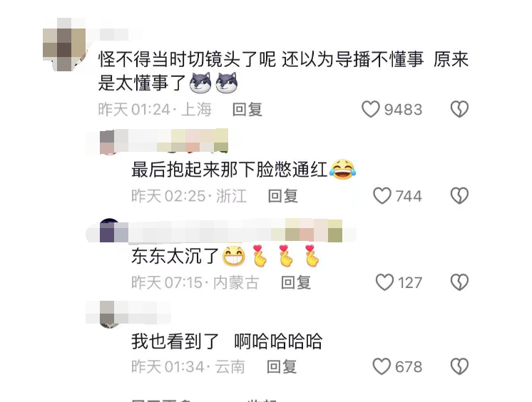The width and height of the screenshot is (532, 402).
Task: Like the 浙江 reply with 744 likes
Action: pos(382,196)
